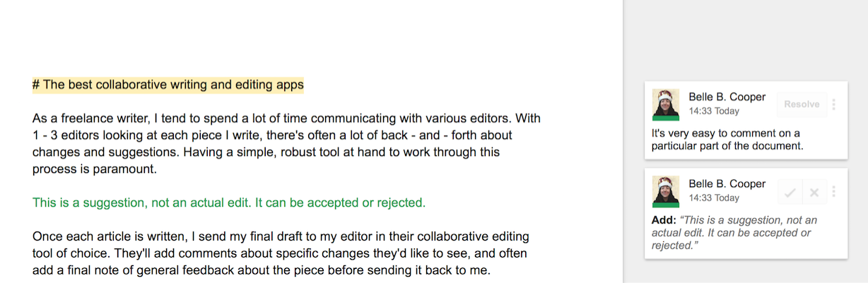Click Belle's avatar on the first comment
This screenshot has height=283, width=868.
[665, 104]
